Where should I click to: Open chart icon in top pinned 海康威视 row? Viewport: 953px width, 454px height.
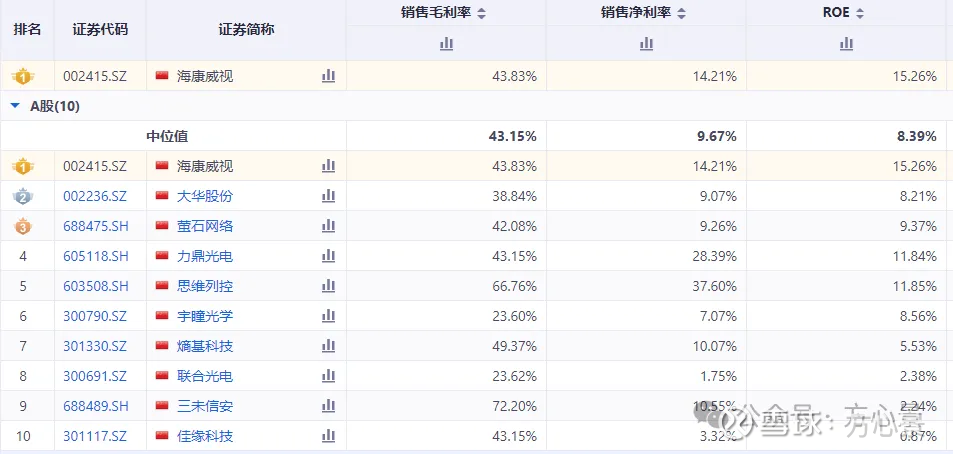(329, 76)
